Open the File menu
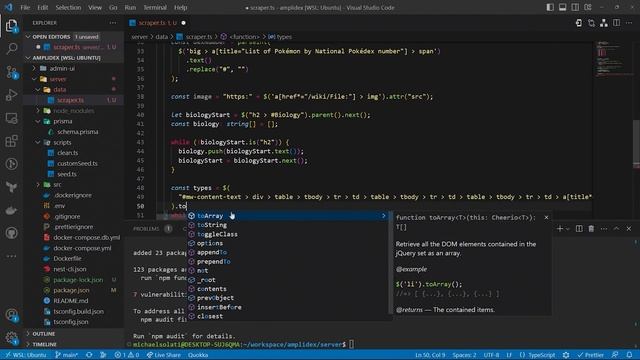This screenshot has height=360, width=640. tap(25, 7)
